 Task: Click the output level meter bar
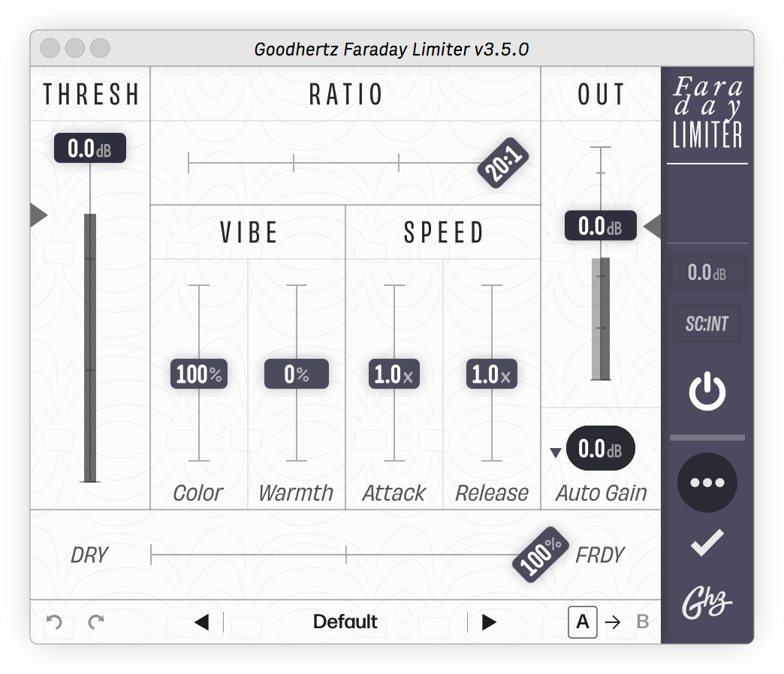click(601, 319)
